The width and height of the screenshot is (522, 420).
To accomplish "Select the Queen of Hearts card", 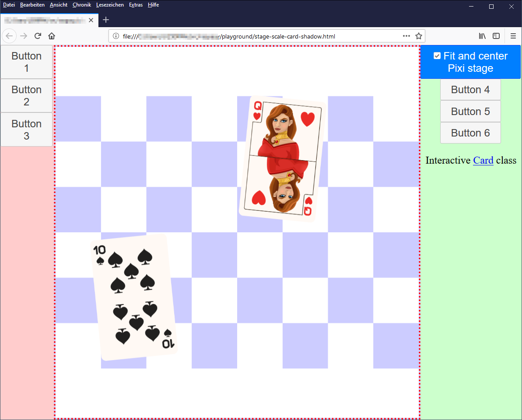I will point(282,159).
